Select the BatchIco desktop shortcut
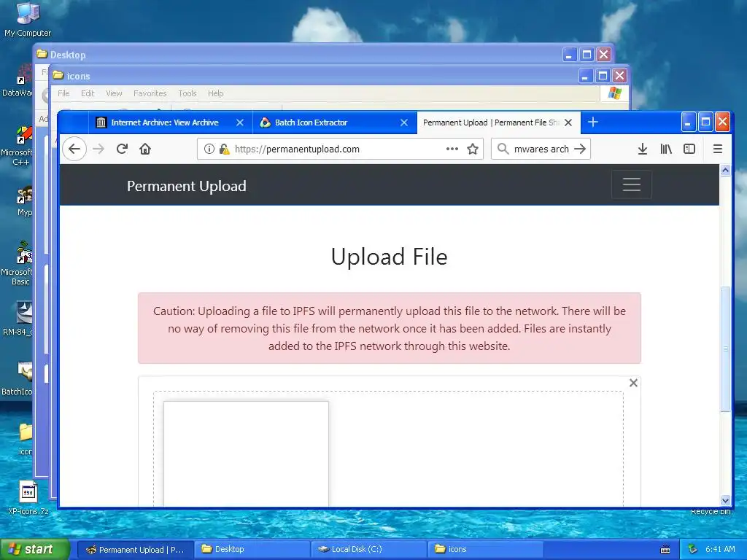 (x=18, y=378)
